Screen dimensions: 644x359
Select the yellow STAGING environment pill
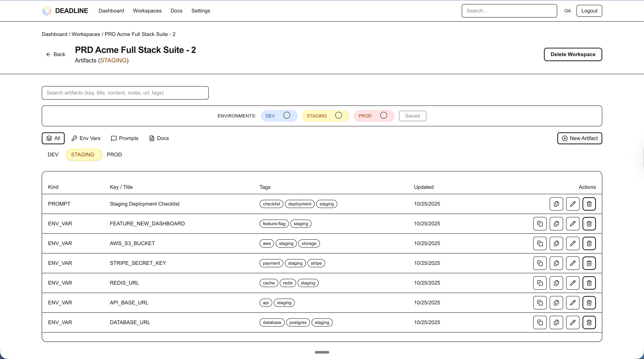pyautogui.click(x=84, y=155)
